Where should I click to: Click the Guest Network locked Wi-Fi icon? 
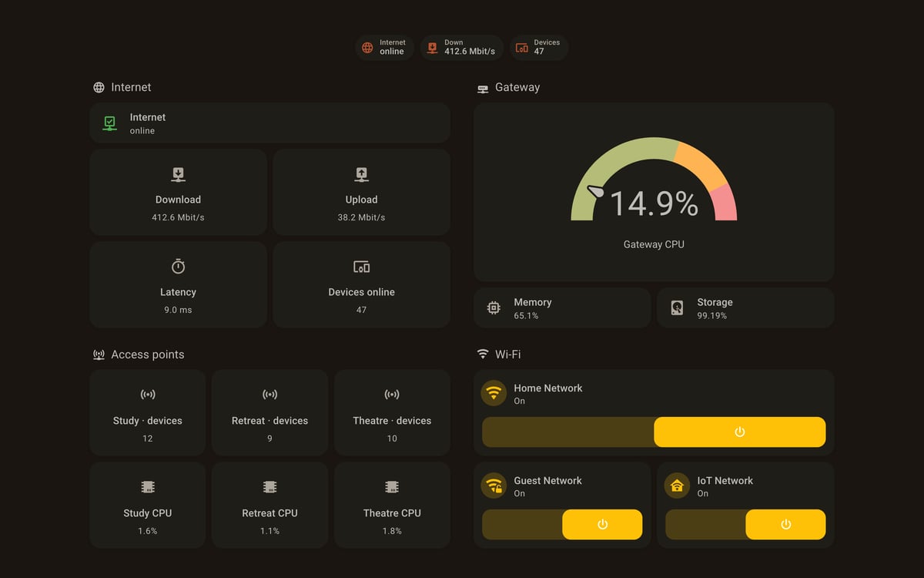[494, 486]
